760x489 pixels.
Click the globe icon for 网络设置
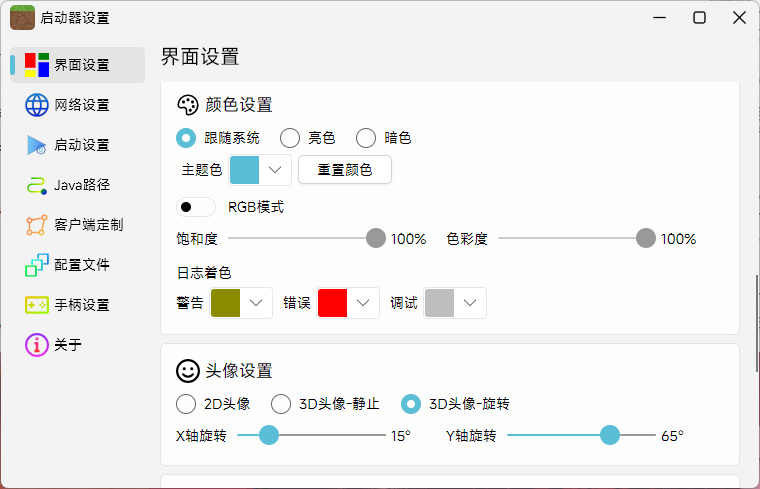37,105
